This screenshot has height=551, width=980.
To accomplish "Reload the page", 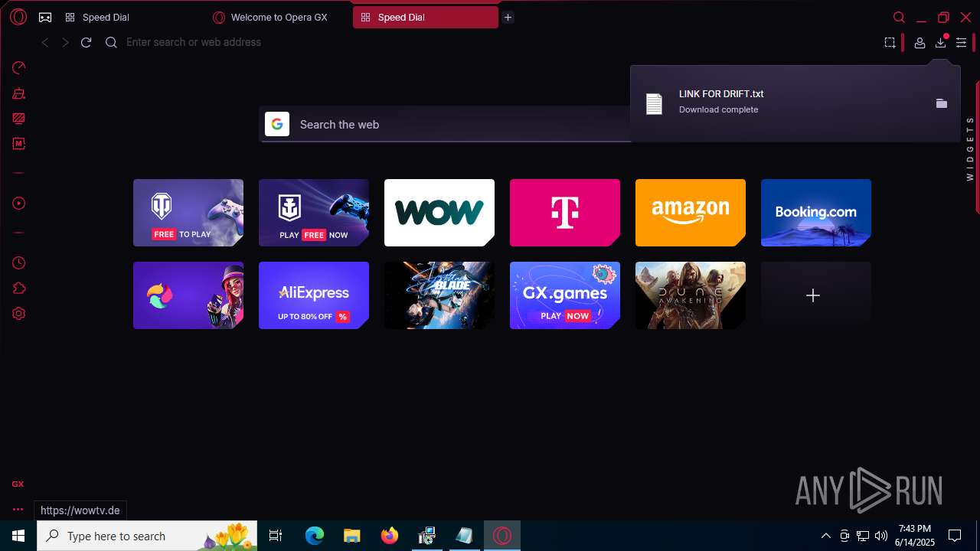I will (86, 42).
